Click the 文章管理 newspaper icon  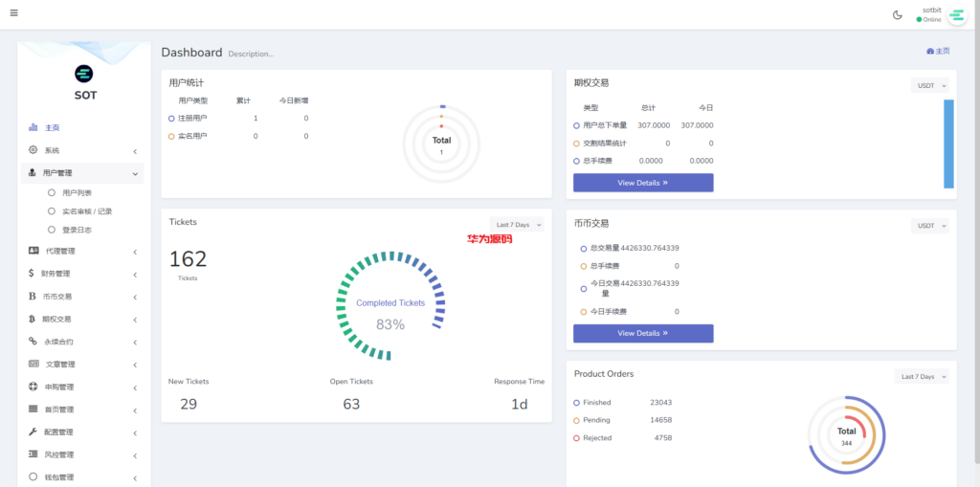pyautogui.click(x=33, y=364)
